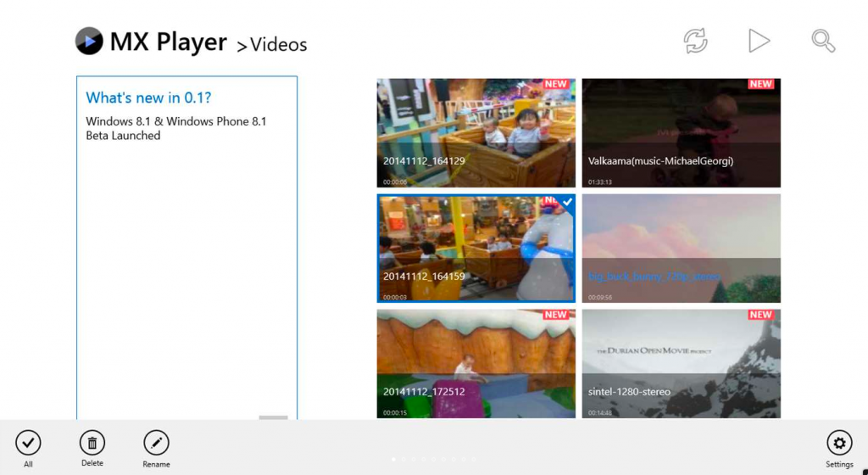
Task: Click duration 01:33:13 on Valkaama
Action: [x=600, y=182]
